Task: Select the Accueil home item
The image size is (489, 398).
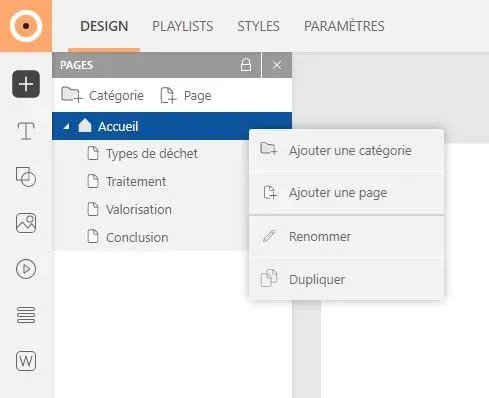Action: click(172, 126)
